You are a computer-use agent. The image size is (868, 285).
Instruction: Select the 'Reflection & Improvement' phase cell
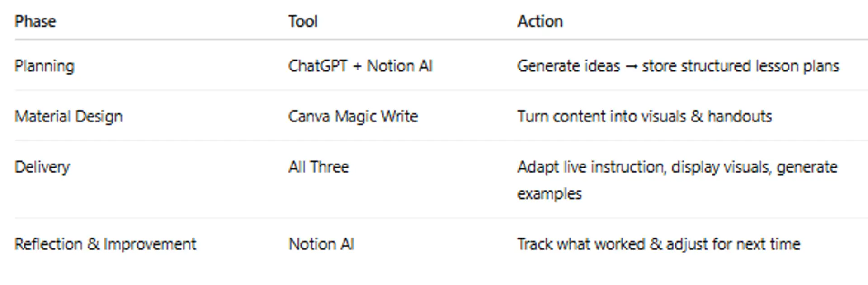[105, 244]
